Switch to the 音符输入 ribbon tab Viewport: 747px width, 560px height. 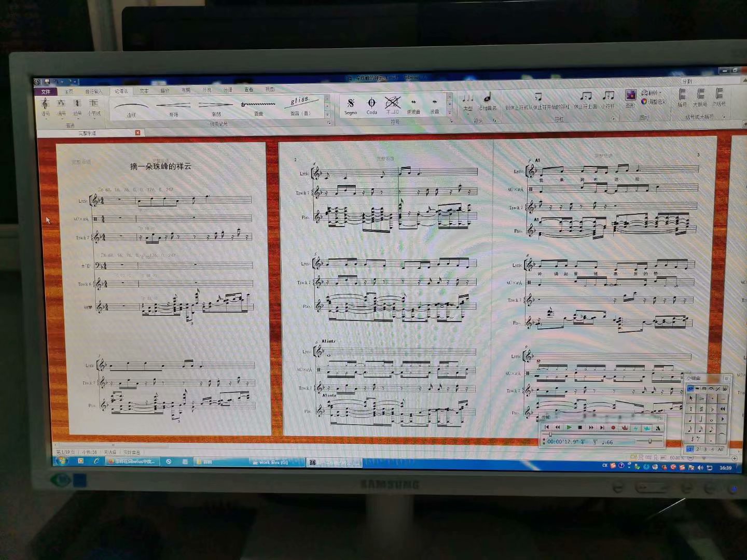point(94,91)
